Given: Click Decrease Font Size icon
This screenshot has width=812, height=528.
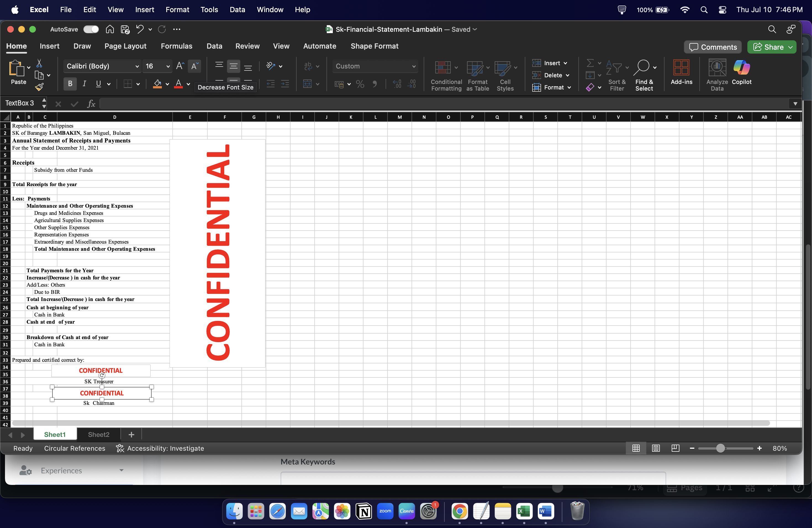Looking at the screenshot, I should 194,66.
